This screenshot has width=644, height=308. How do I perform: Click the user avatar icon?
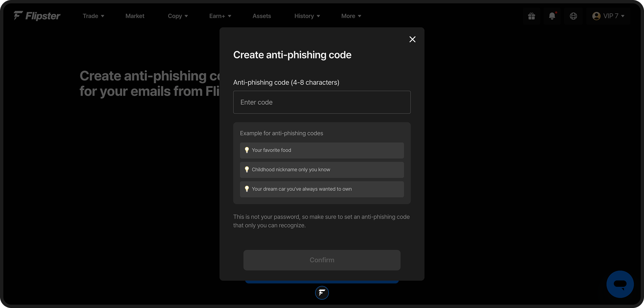596,16
